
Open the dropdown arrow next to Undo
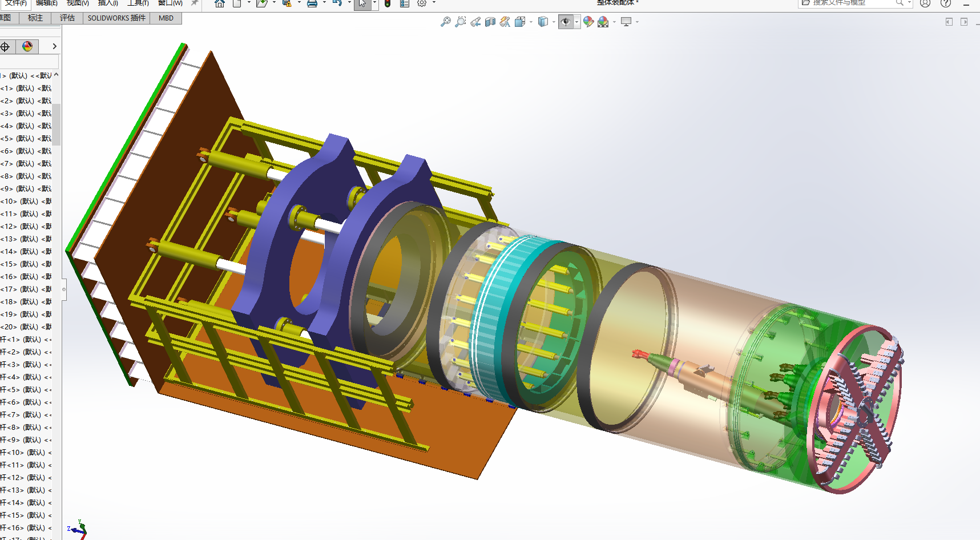coord(349,3)
